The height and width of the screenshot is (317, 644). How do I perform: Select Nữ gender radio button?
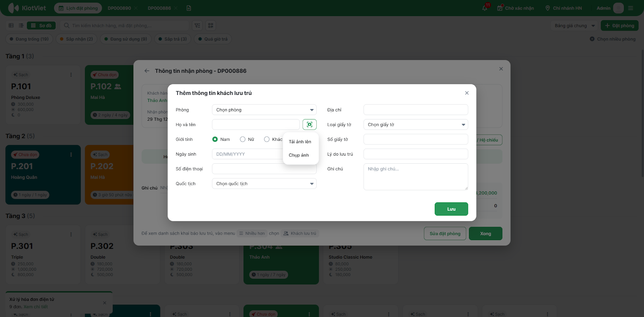point(243,140)
